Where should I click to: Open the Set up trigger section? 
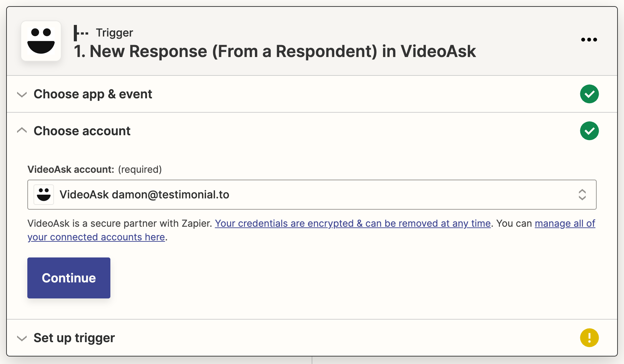[x=74, y=338]
